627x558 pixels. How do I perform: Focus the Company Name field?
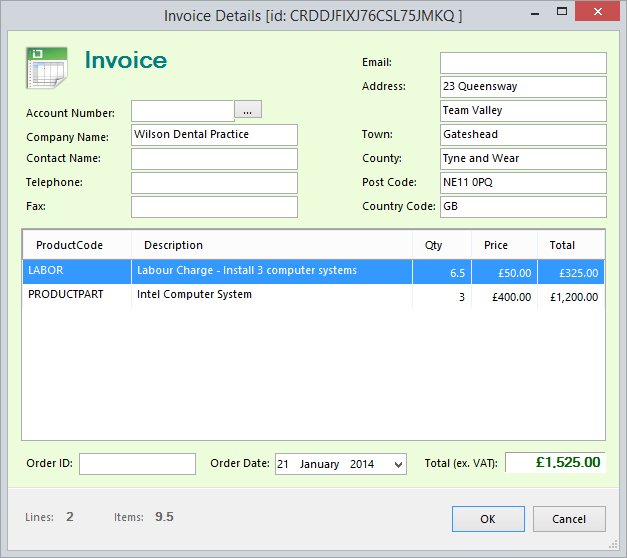click(214, 135)
